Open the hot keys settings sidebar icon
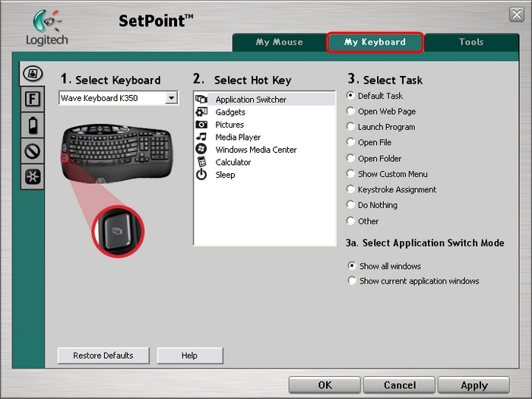The image size is (532, 399). click(32, 74)
